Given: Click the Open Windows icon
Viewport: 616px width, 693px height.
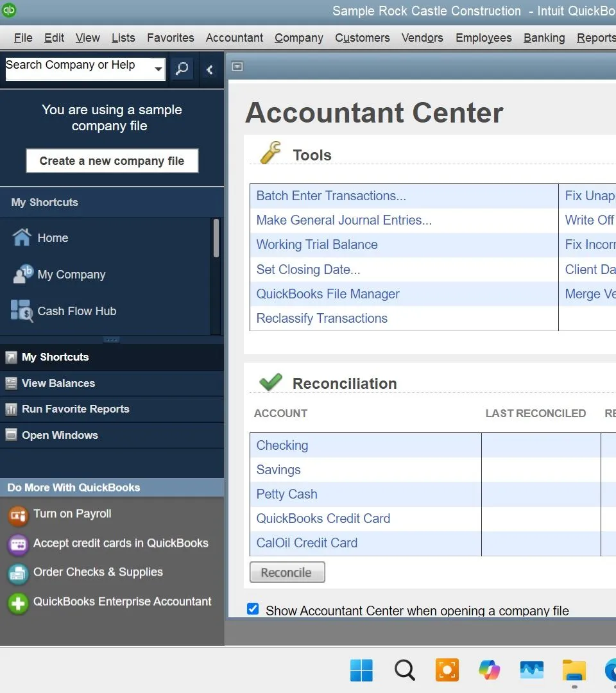Looking at the screenshot, I should click(11, 435).
